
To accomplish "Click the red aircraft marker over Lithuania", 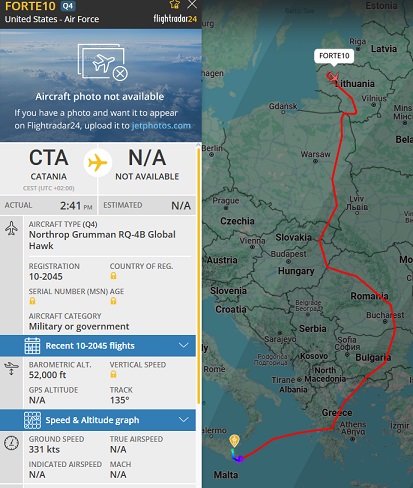I will [x=334, y=78].
